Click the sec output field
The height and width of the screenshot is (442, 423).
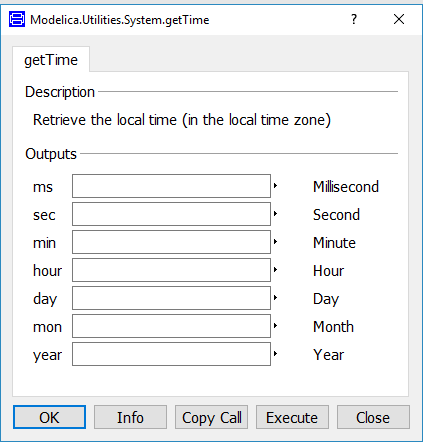(171, 214)
